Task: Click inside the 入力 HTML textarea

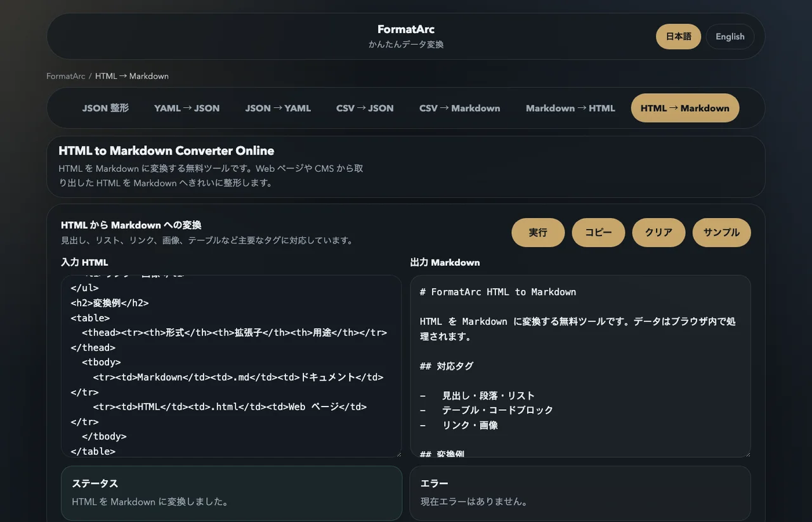Action: tap(232, 365)
